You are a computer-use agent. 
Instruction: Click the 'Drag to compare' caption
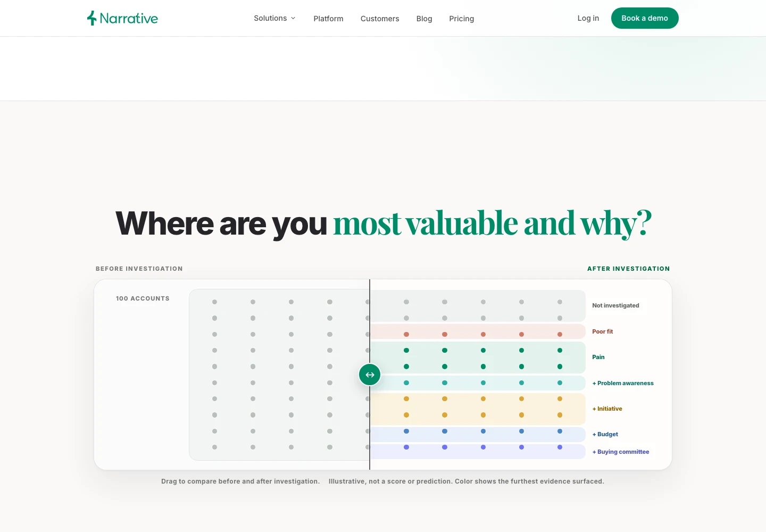pos(240,481)
